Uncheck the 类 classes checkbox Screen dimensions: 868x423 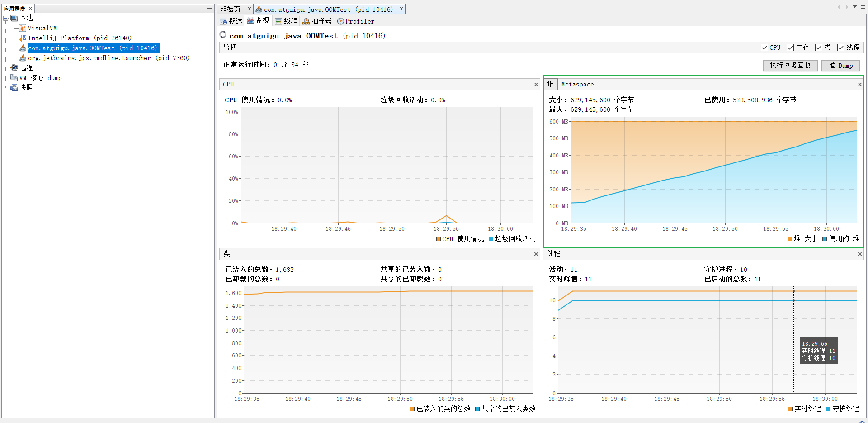[x=819, y=48]
